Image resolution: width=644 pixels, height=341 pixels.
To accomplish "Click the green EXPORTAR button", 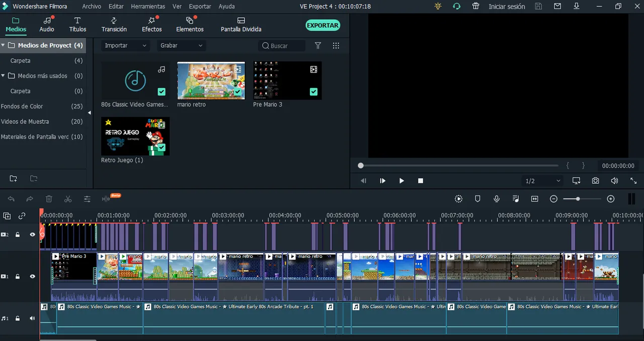I will click(x=323, y=25).
